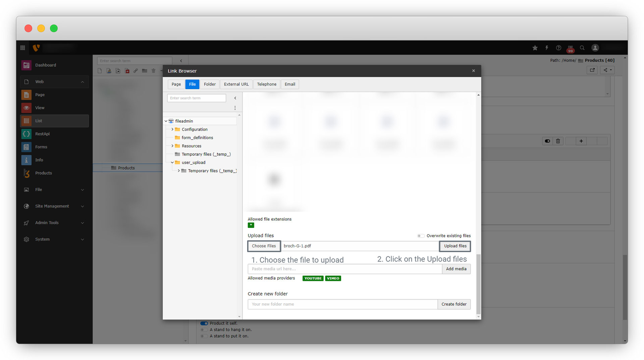644x360 pixels.
Task: Click the media URL input field
Action: pyautogui.click(x=344, y=269)
